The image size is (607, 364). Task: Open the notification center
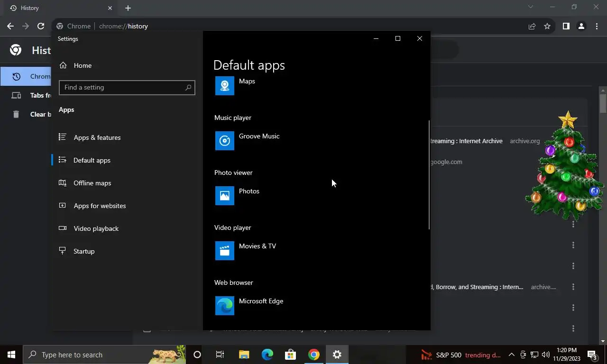[x=592, y=355]
